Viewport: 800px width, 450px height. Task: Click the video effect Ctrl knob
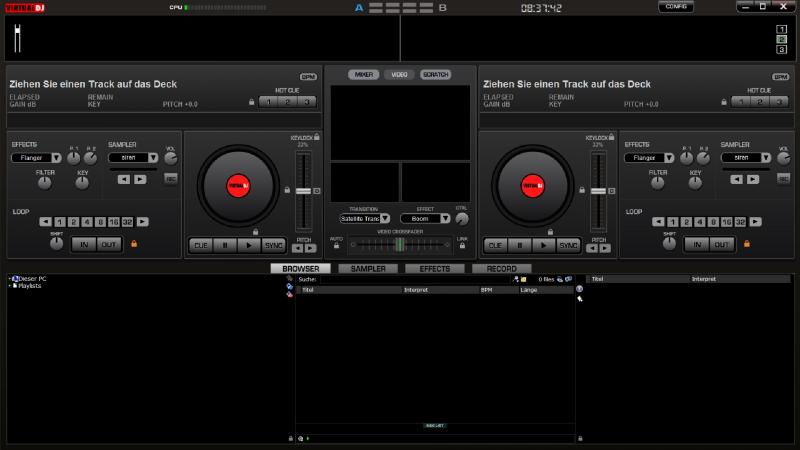(462, 219)
